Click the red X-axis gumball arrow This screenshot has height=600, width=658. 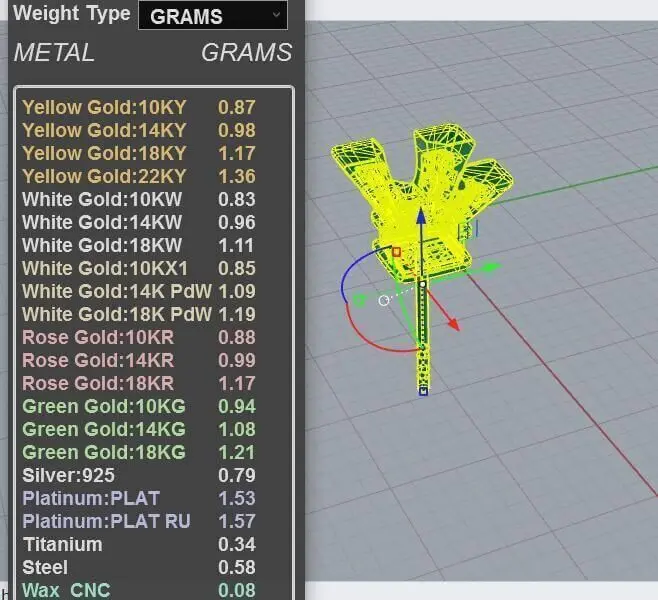(x=453, y=323)
